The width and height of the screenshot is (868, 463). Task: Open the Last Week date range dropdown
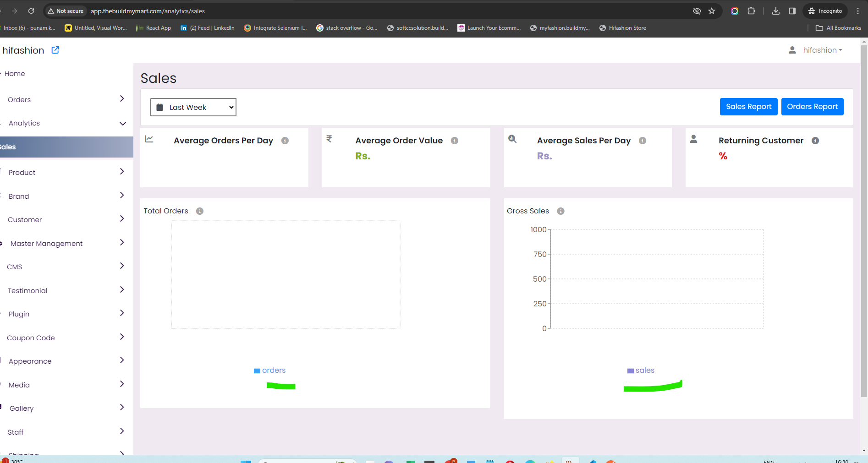(193, 107)
